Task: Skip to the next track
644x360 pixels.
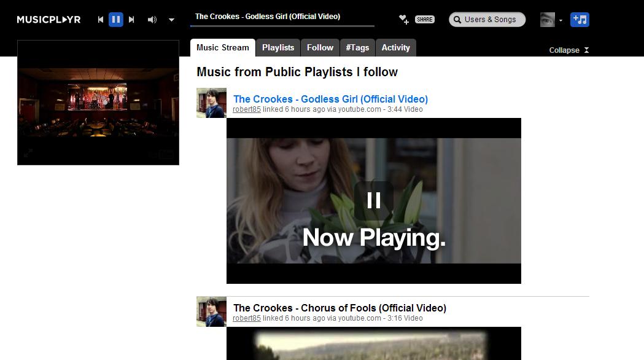Action: coord(131,19)
